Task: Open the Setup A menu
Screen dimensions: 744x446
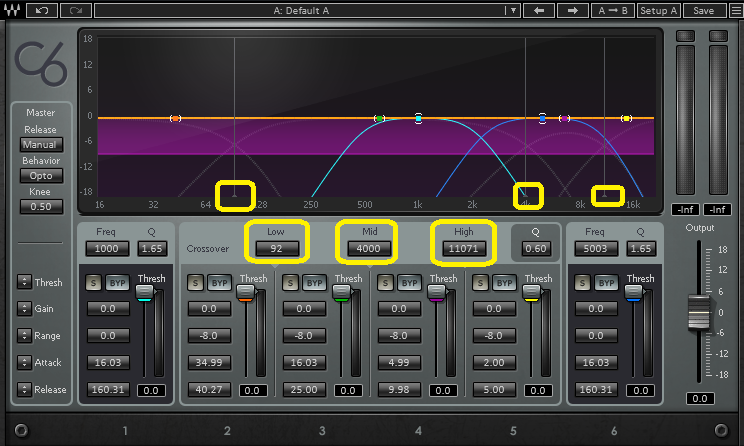Action: coord(659,10)
